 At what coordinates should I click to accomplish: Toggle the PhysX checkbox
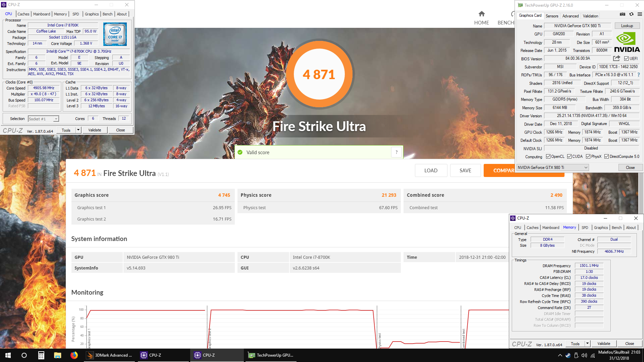588,157
